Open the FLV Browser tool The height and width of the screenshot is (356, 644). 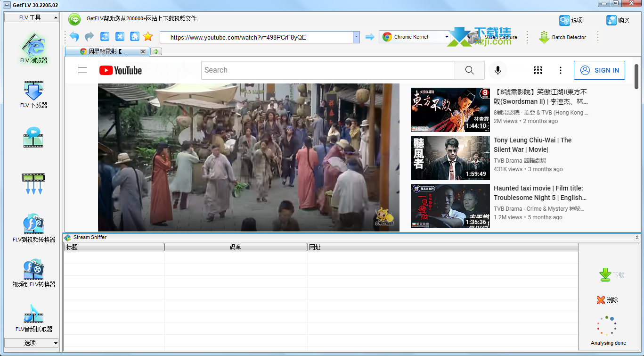(33, 48)
